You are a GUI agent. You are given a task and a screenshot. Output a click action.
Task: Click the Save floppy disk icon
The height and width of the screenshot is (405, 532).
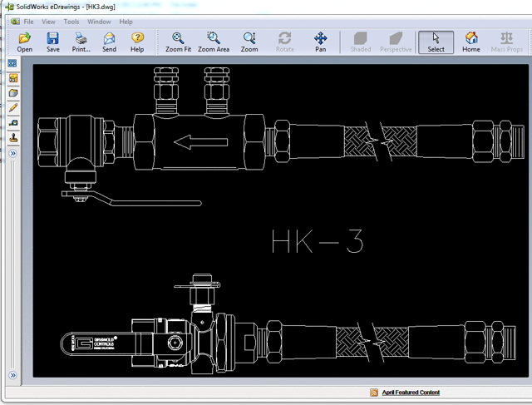(53, 42)
